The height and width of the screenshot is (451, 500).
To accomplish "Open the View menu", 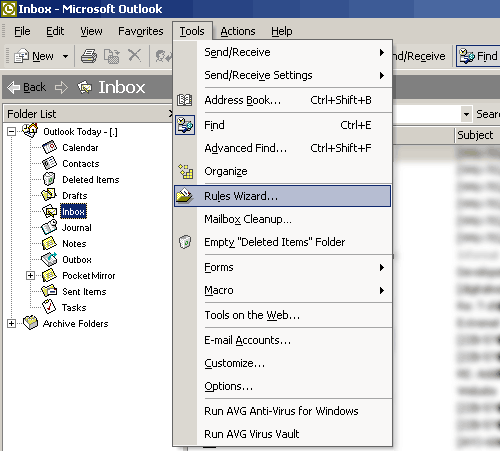I will pos(91,31).
